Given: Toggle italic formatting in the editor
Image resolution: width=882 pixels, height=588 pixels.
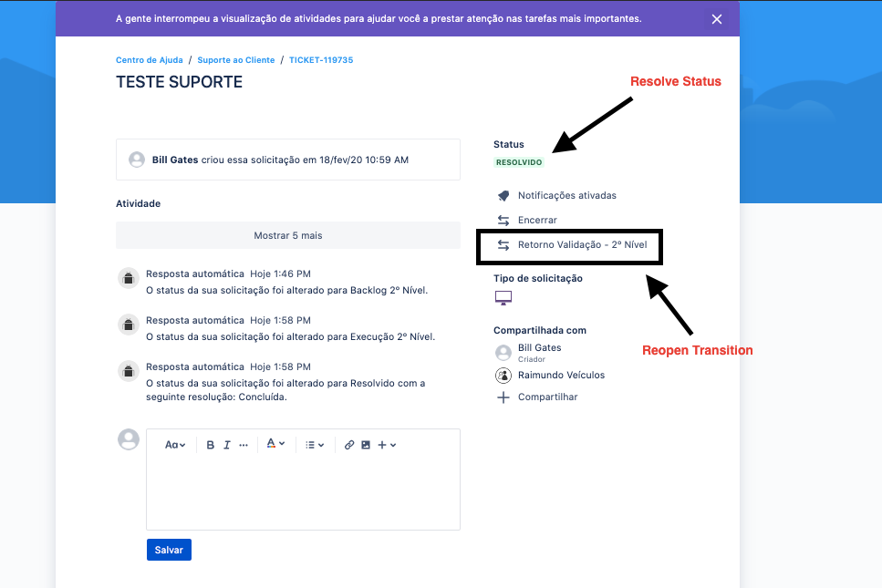Looking at the screenshot, I should [x=227, y=445].
